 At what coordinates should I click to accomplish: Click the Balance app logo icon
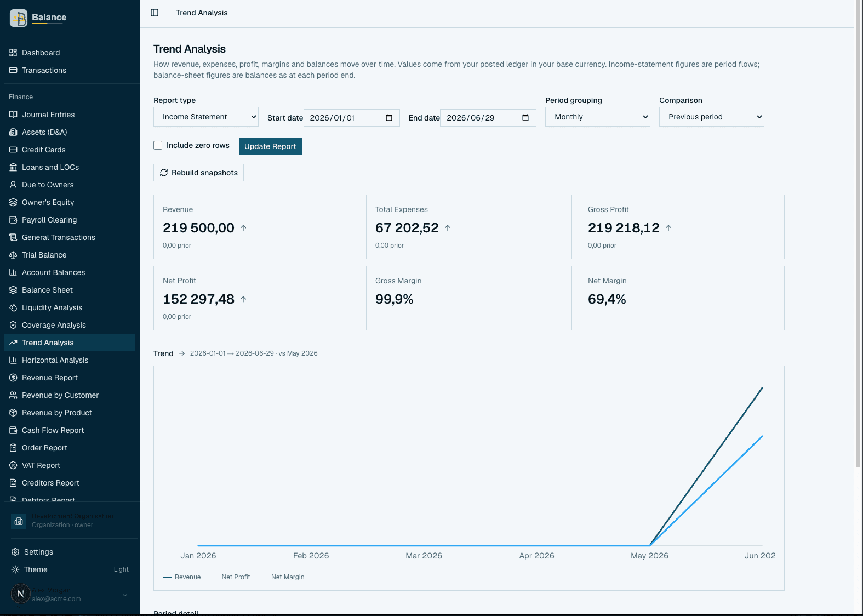(x=19, y=18)
